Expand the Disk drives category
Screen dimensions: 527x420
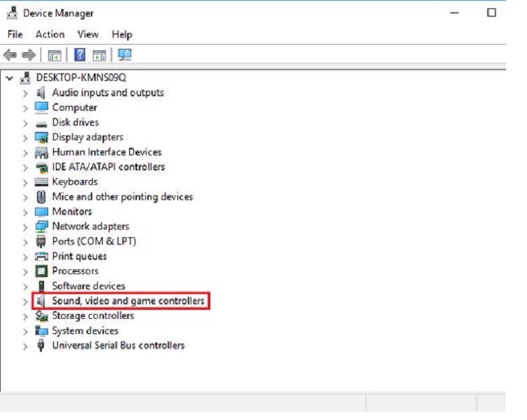coord(25,123)
